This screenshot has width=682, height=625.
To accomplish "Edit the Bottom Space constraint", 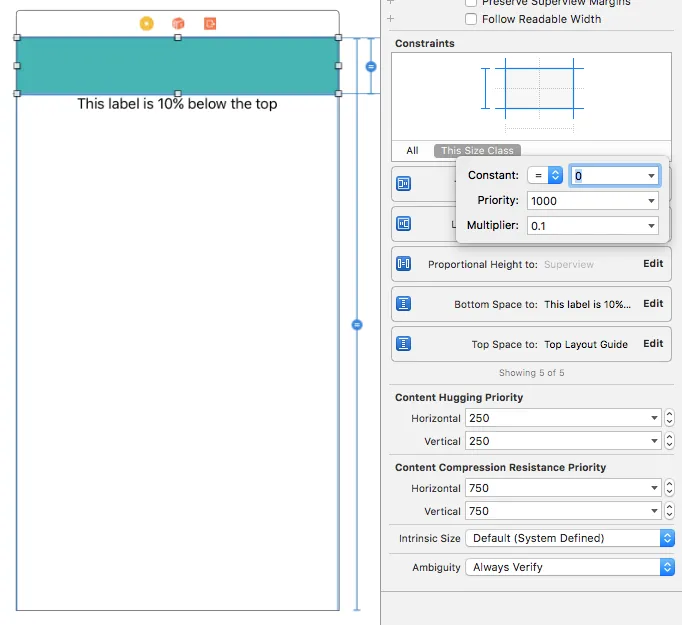I will click(653, 304).
